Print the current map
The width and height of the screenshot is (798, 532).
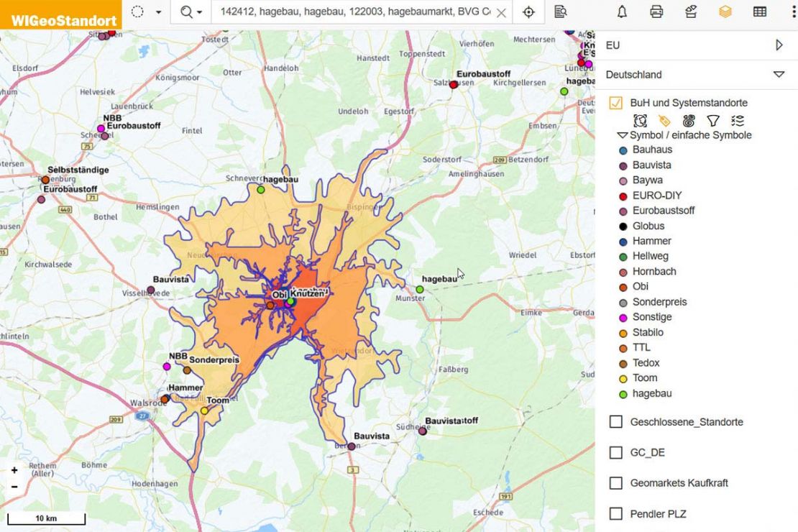point(656,12)
